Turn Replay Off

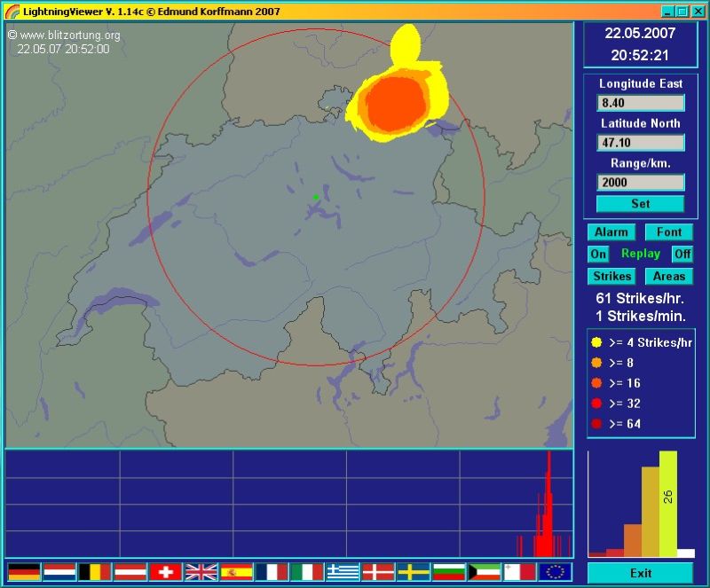(682, 254)
